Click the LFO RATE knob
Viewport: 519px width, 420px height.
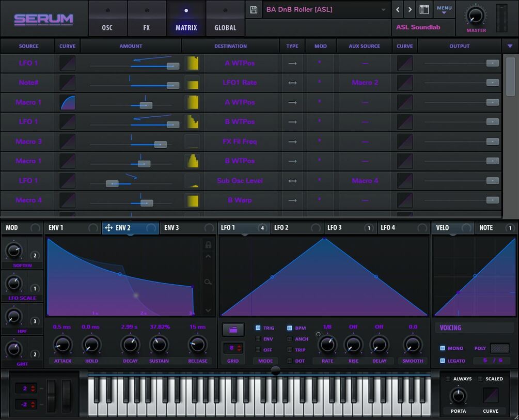[327, 345]
